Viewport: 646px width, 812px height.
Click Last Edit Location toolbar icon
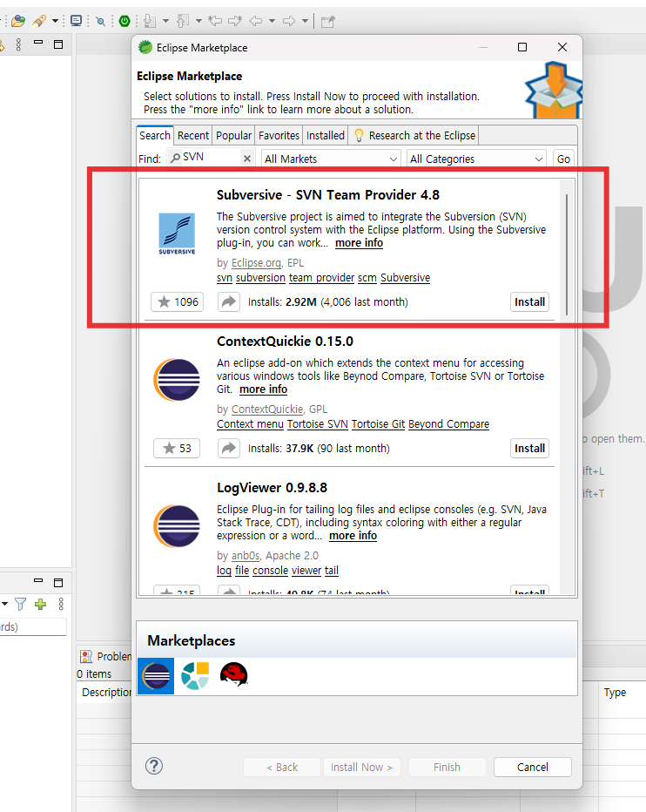tap(215, 21)
